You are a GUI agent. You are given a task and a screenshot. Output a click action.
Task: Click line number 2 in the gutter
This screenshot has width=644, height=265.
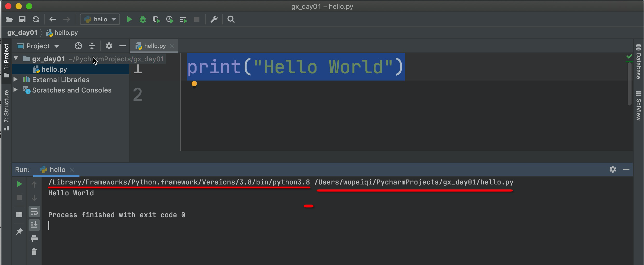pos(138,95)
